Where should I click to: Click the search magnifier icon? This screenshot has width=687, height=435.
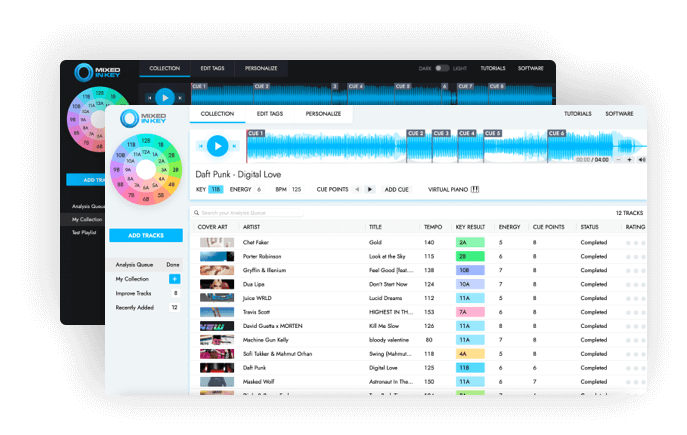tap(197, 213)
